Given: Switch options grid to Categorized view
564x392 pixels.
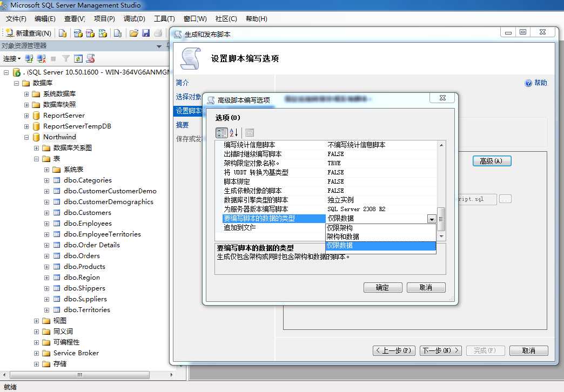Looking at the screenshot, I should click(221, 133).
